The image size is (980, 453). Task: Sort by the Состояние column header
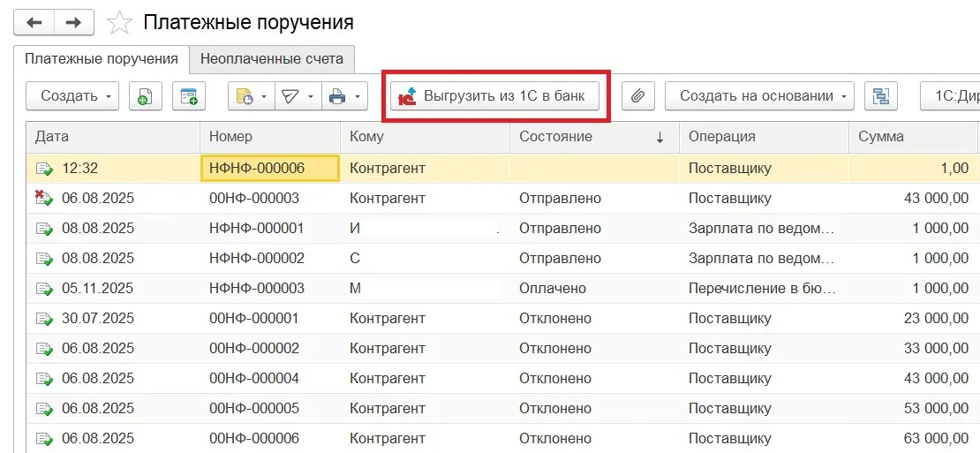click(x=592, y=137)
